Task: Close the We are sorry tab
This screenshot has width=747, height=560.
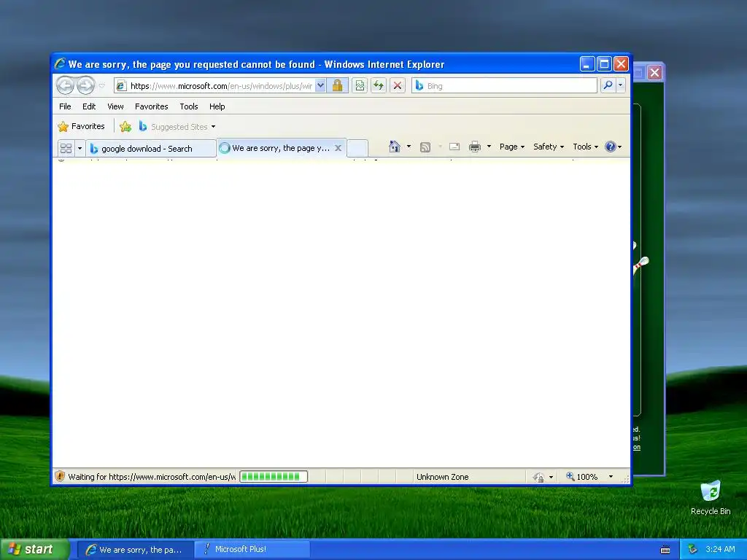Action: (x=338, y=148)
